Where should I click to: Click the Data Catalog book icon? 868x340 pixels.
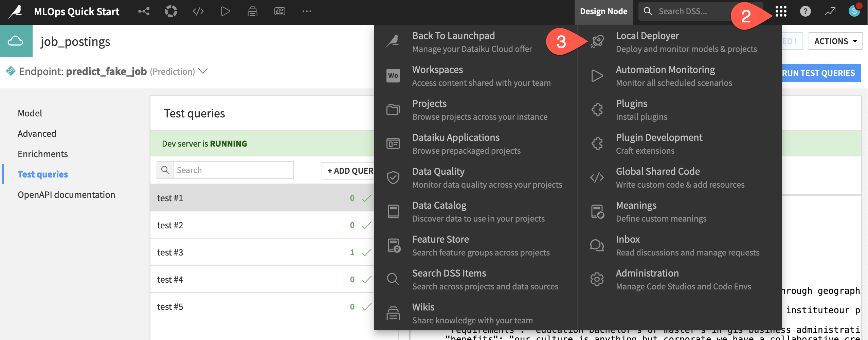[x=393, y=211]
